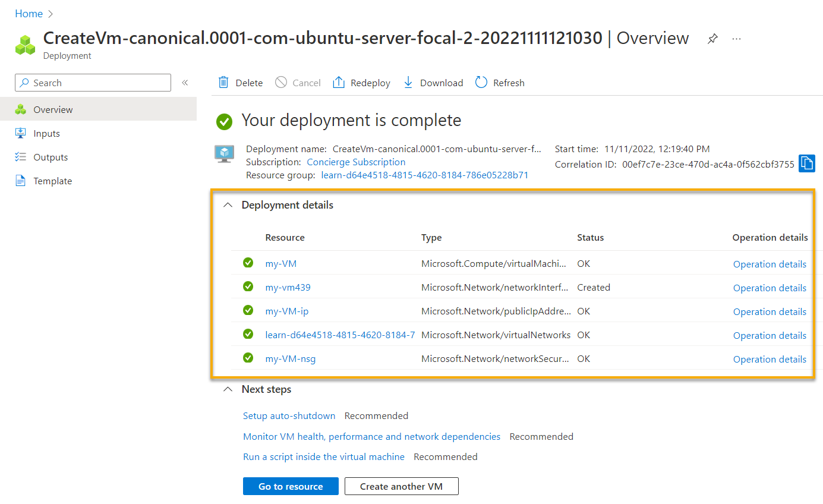The image size is (823, 504).
Task: Click the green status check for my-vm439
Action: pos(248,286)
